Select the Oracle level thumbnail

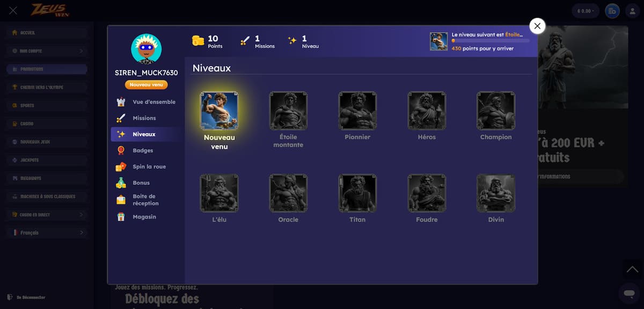coord(288,193)
